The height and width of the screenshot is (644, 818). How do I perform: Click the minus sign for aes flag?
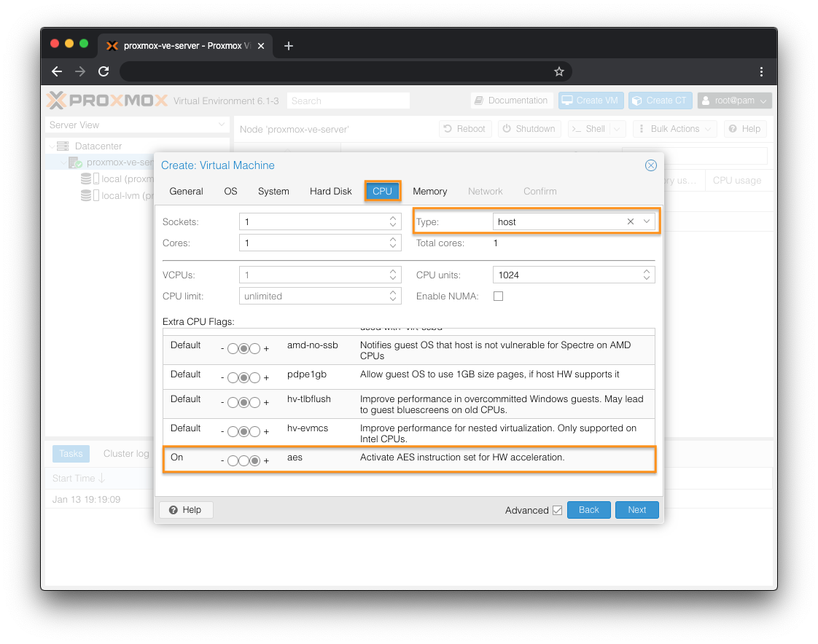coord(223,461)
